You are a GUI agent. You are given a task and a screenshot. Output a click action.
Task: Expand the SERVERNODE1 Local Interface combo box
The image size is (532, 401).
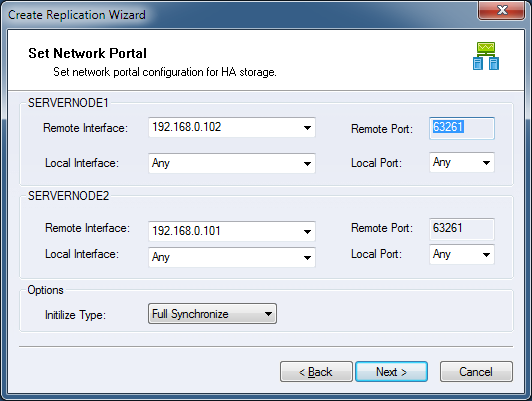(x=232, y=164)
